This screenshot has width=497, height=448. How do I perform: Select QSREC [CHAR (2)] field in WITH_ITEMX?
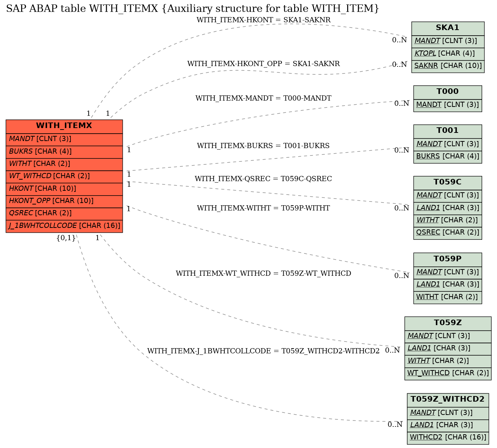(x=64, y=213)
